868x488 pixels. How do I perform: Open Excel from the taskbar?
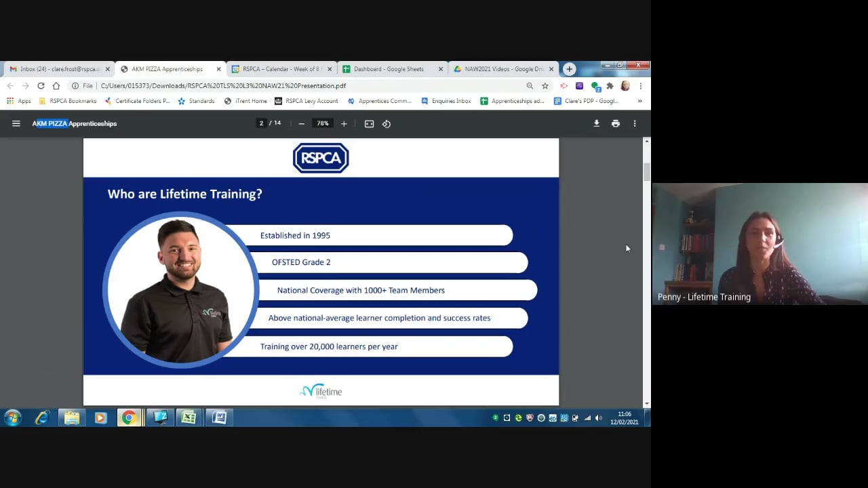click(189, 418)
